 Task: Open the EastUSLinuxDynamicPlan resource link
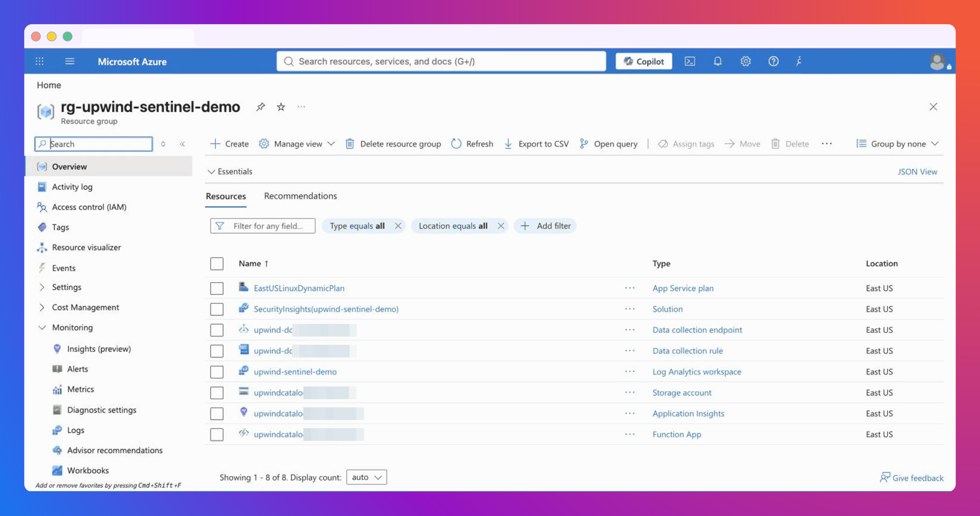299,288
